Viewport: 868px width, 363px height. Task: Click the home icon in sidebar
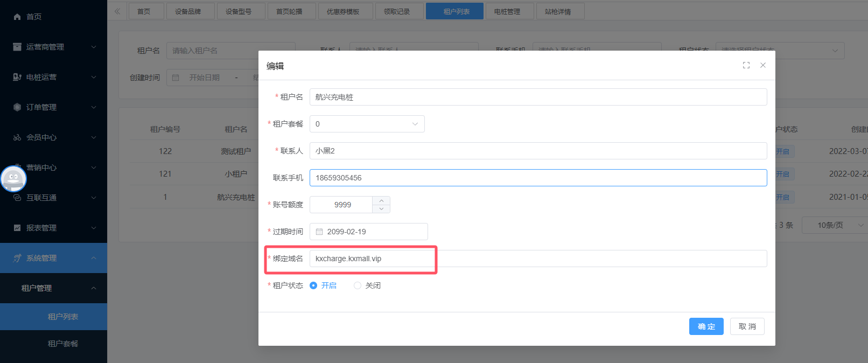17,17
